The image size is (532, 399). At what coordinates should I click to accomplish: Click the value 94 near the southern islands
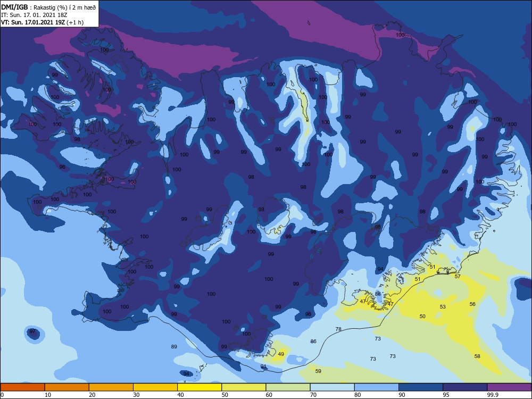coord(186,374)
